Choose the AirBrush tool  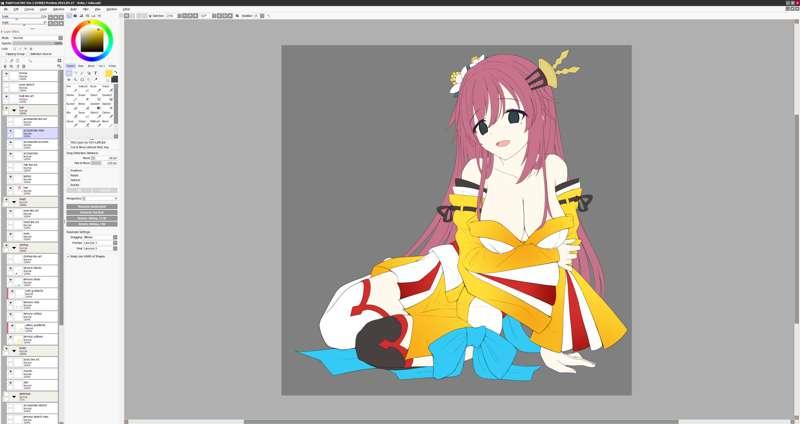click(x=83, y=88)
